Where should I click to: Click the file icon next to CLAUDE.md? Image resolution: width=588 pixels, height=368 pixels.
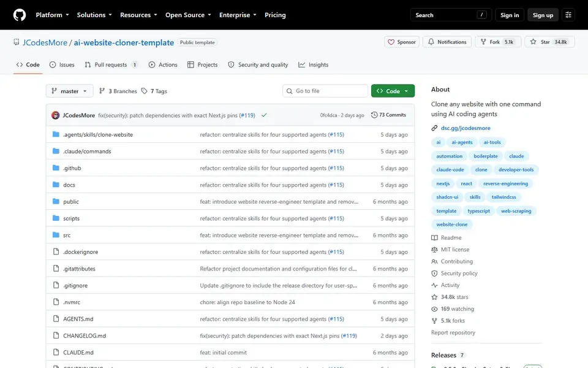56,352
